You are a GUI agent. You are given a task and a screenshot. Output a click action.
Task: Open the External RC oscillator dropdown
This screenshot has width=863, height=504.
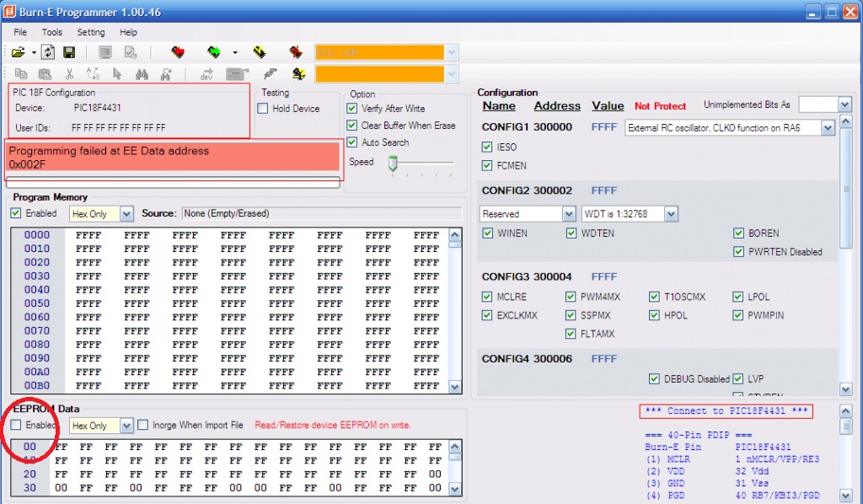828,127
